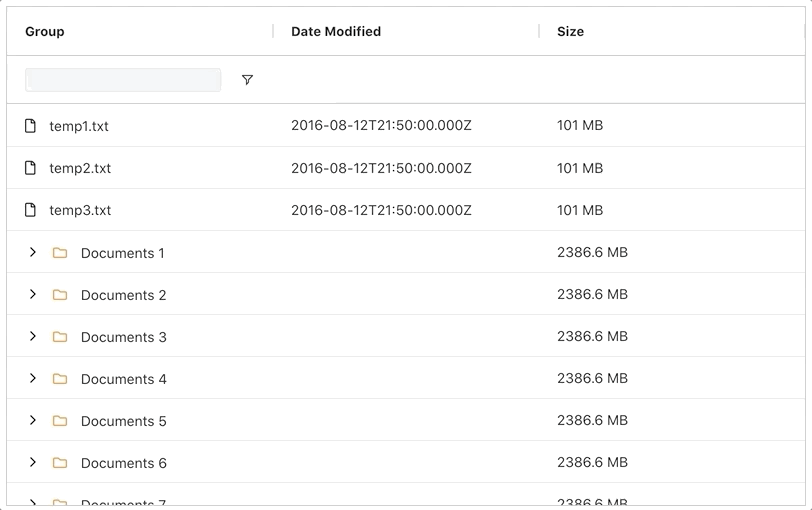812x510 pixels.
Task: Sort by the Date Modified column header
Action: [336, 32]
